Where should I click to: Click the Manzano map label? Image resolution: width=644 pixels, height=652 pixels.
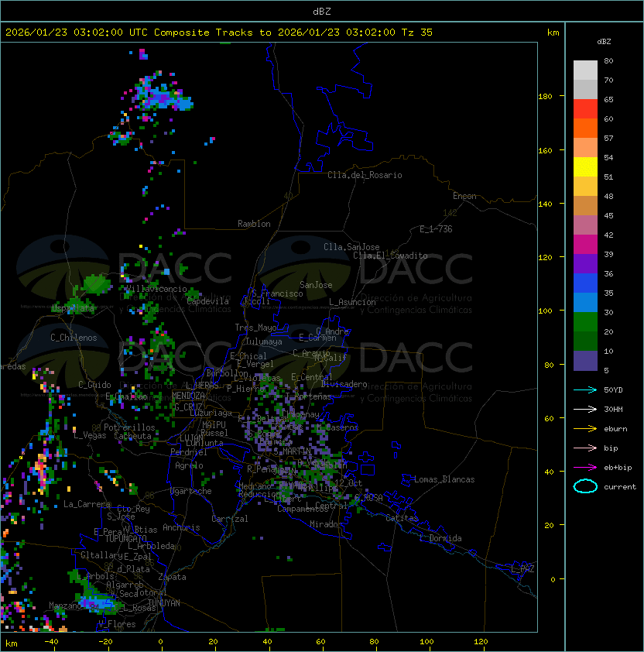(65, 606)
